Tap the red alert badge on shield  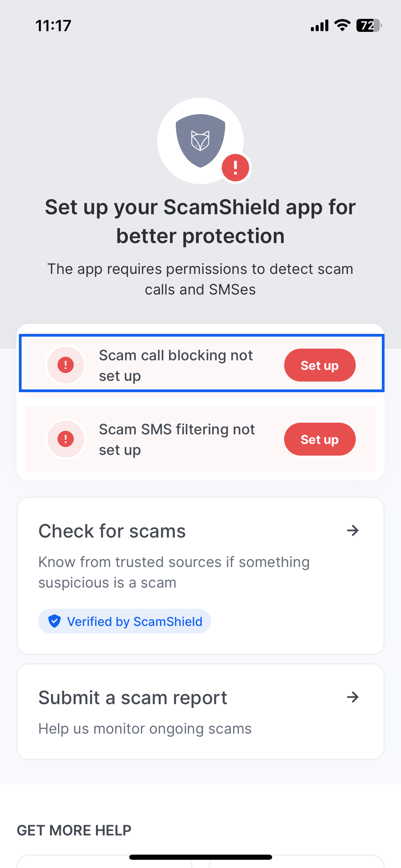pos(235,168)
